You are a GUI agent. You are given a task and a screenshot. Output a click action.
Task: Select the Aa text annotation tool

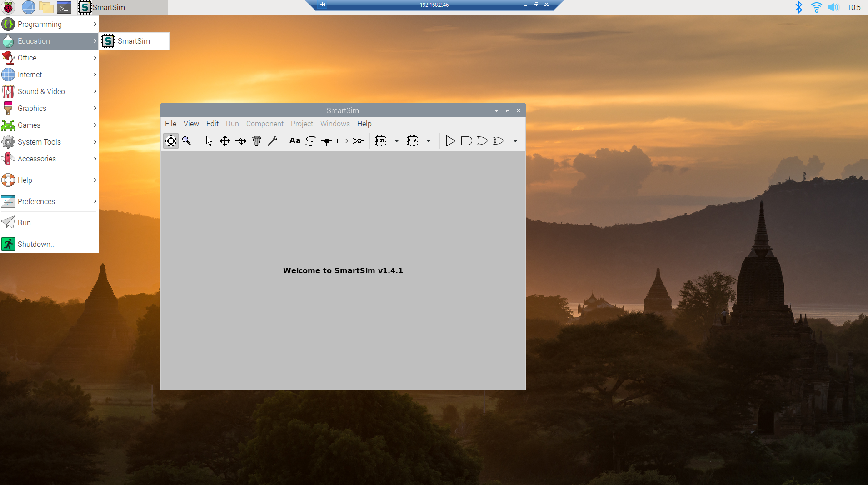pos(295,141)
